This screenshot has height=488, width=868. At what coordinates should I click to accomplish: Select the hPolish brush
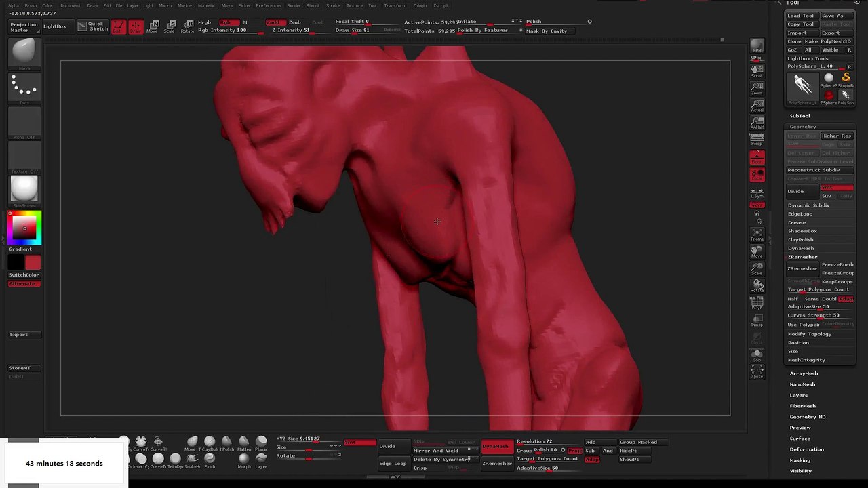click(226, 444)
